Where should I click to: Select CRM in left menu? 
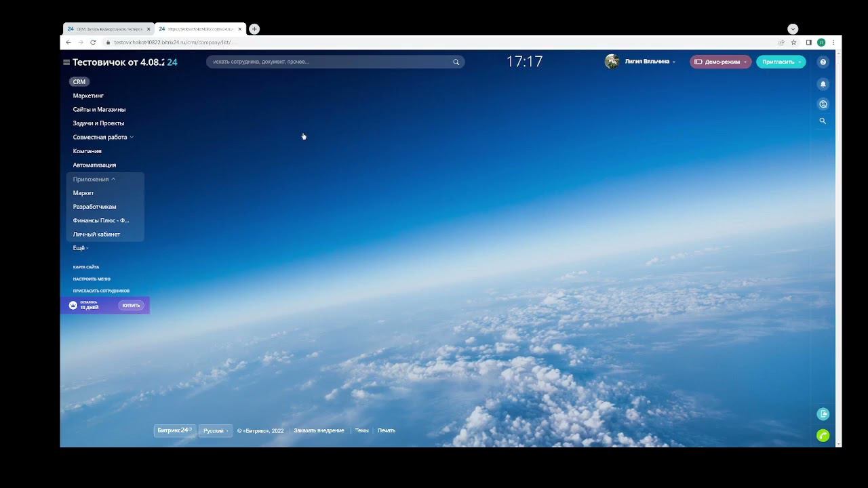point(79,81)
